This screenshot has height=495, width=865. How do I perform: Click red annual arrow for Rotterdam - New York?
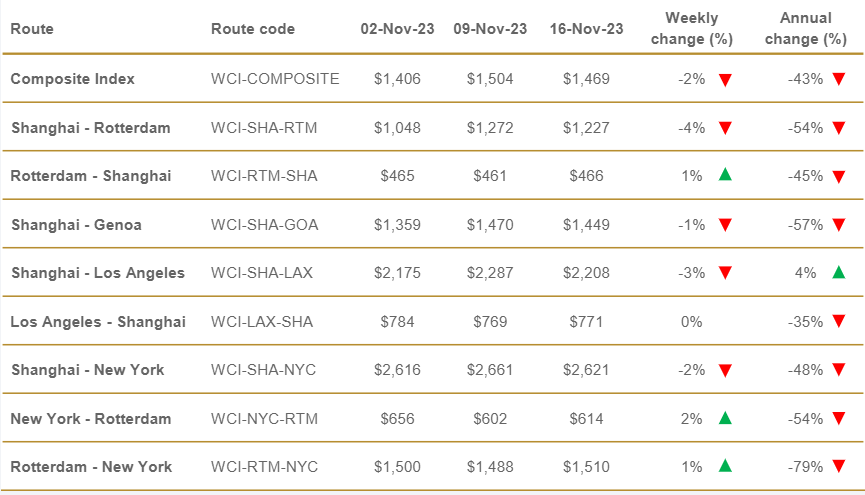838,466
